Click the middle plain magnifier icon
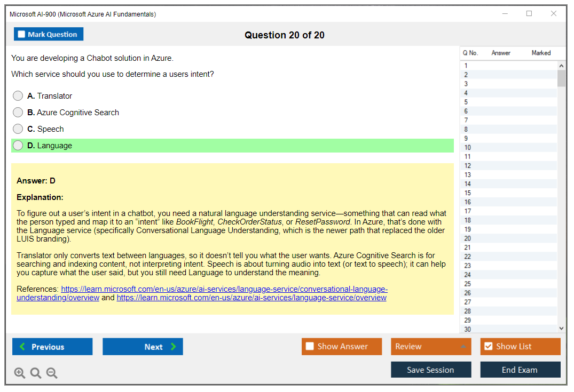Viewport: 574px width, 392px height. [x=36, y=373]
